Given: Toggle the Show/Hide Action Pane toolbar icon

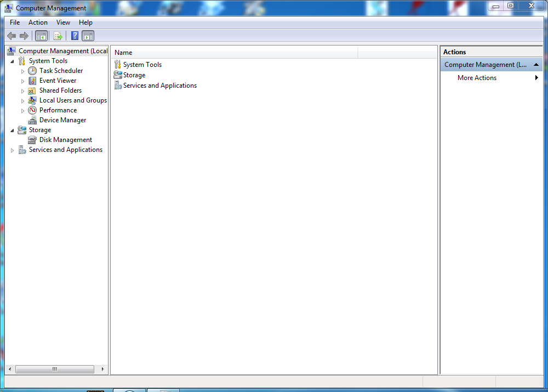Looking at the screenshot, I should point(88,36).
